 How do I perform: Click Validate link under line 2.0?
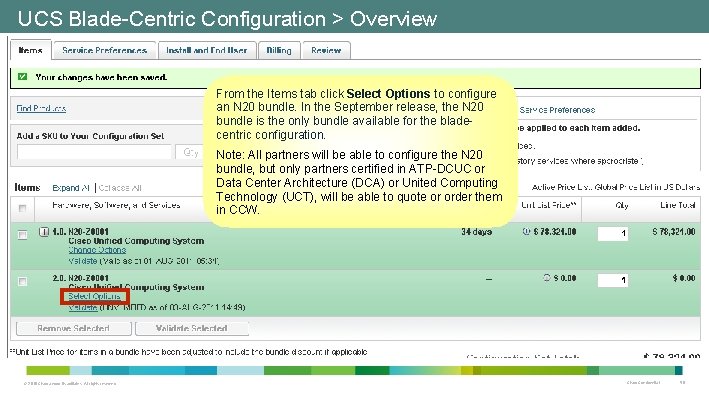click(83, 308)
